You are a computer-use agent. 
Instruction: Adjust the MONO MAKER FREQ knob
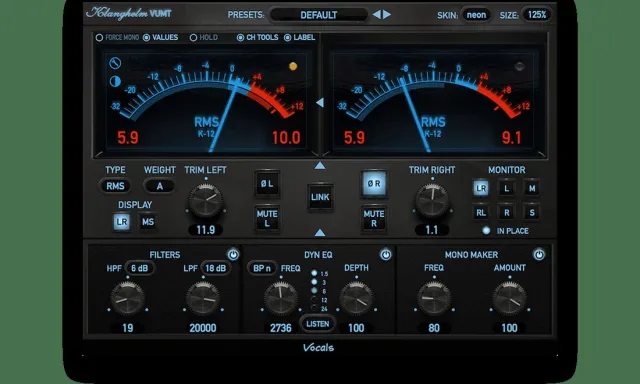[434, 298]
